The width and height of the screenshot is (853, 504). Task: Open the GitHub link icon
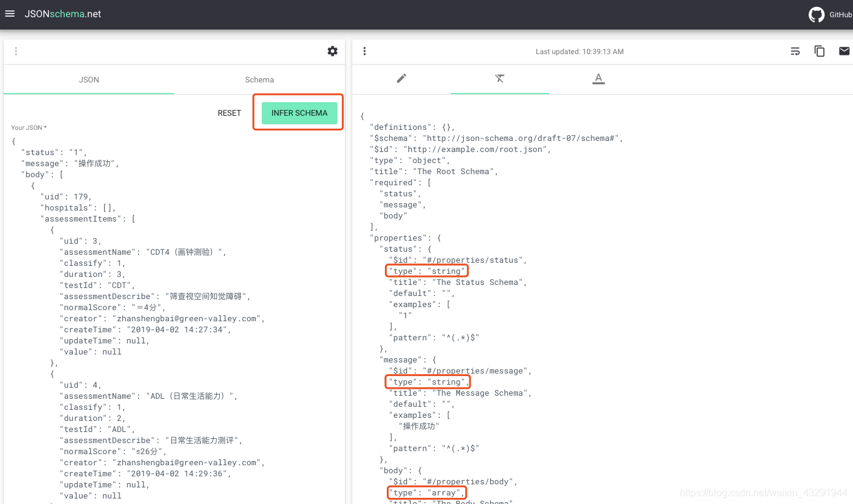(x=817, y=15)
